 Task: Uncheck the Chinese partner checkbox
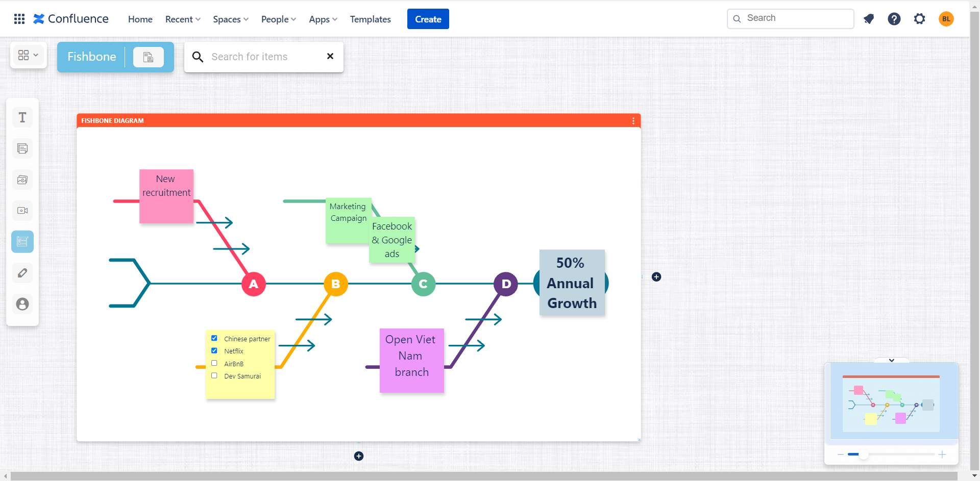(x=214, y=338)
